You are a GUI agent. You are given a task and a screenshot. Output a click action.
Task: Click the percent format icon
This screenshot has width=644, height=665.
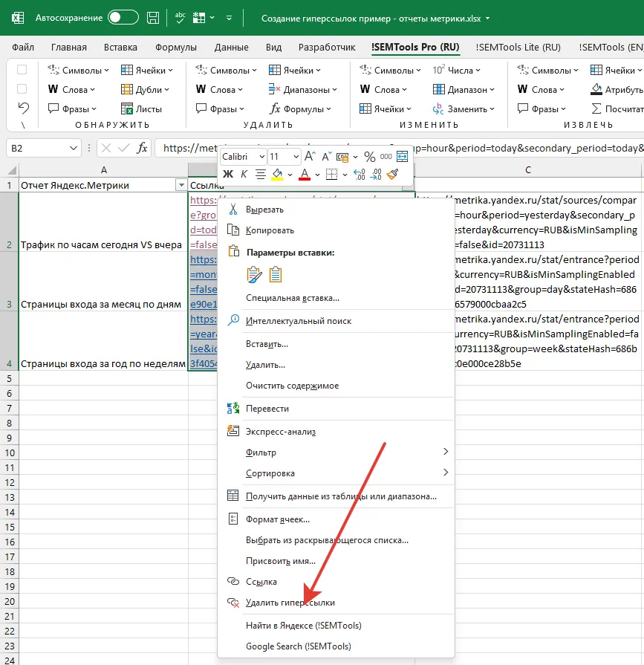(370, 157)
